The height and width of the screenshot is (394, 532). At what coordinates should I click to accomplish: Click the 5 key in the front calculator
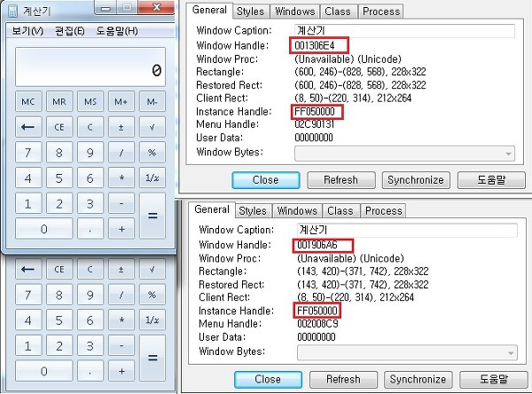[x=59, y=178]
